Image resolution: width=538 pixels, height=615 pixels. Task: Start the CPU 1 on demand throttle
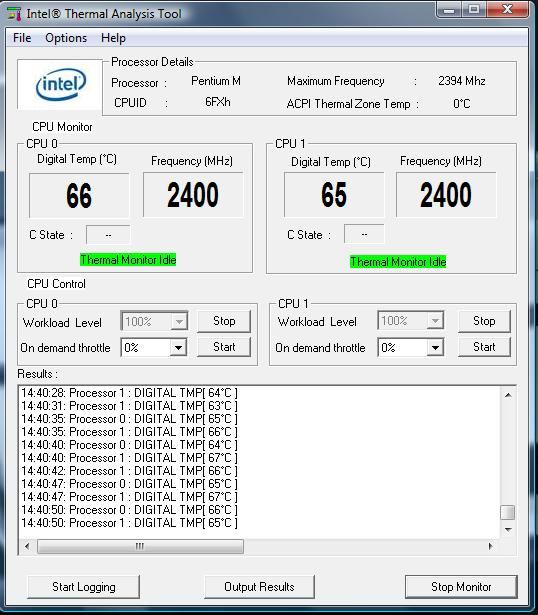484,347
